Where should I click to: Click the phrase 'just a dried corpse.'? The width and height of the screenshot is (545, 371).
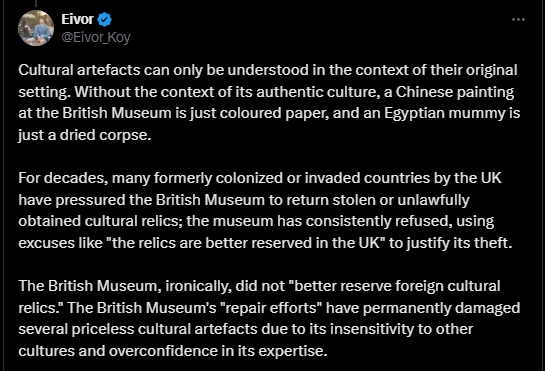(85, 135)
